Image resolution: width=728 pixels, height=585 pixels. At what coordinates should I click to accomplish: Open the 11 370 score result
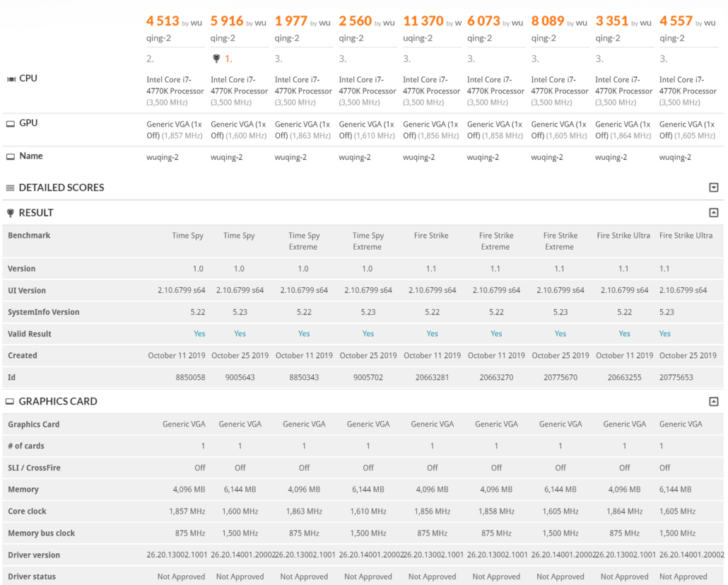[x=423, y=21]
